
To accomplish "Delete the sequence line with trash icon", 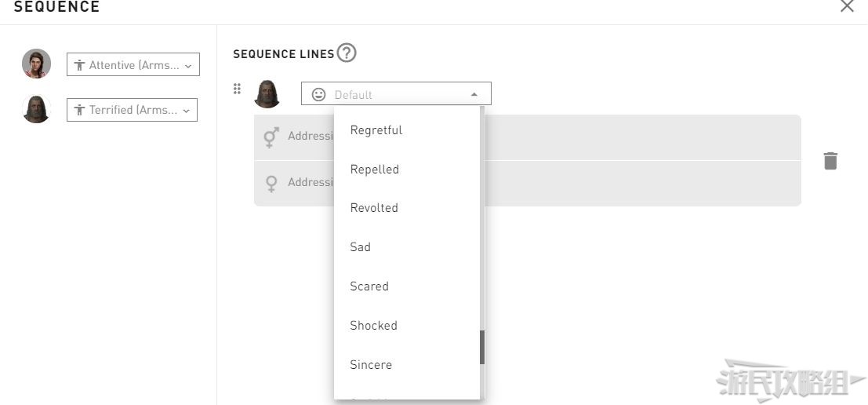I will click(830, 161).
